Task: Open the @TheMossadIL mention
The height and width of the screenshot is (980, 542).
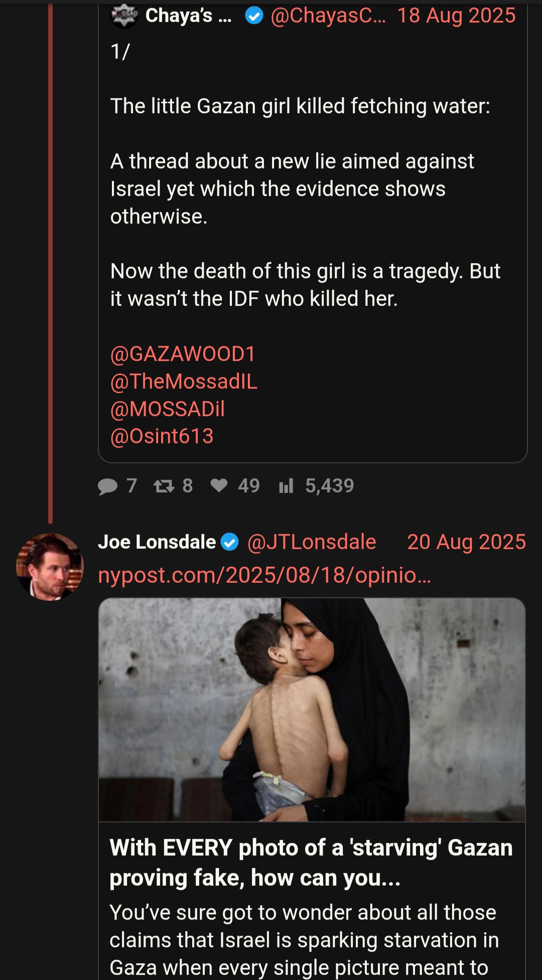Action: click(184, 382)
